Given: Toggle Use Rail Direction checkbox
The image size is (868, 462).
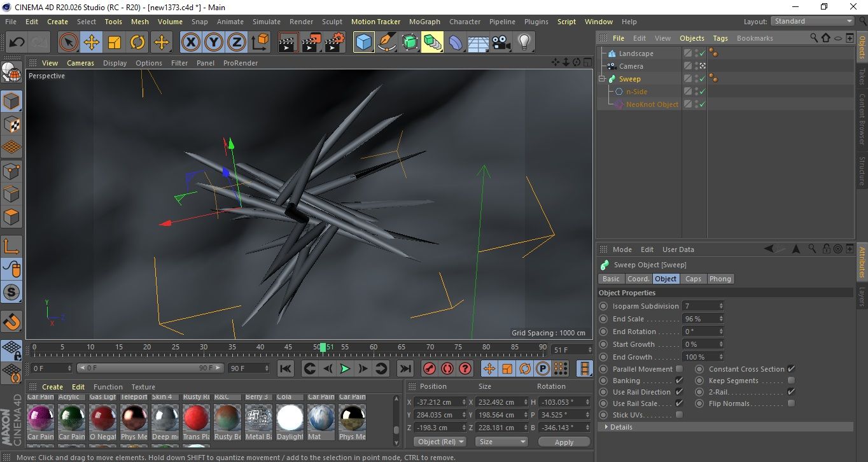Looking at the screenshot, I should tap(679, 392).
